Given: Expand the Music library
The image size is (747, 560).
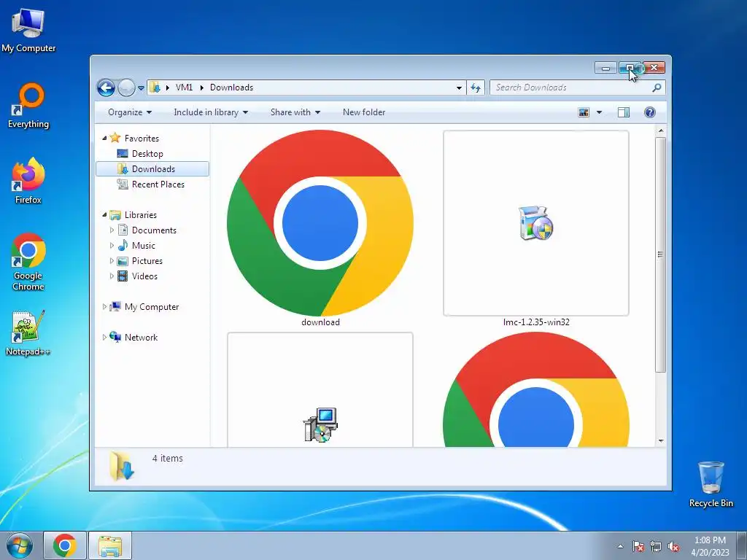Looking at the screenshot, I should (112, 246).
